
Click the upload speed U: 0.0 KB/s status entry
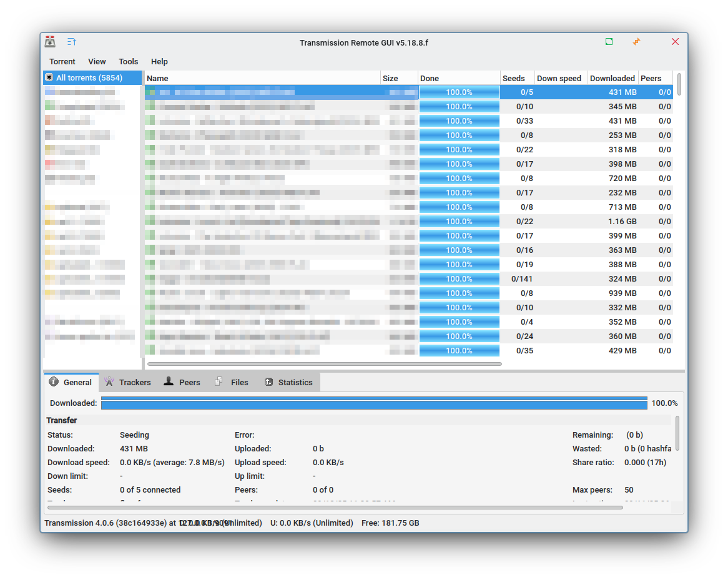312,523
